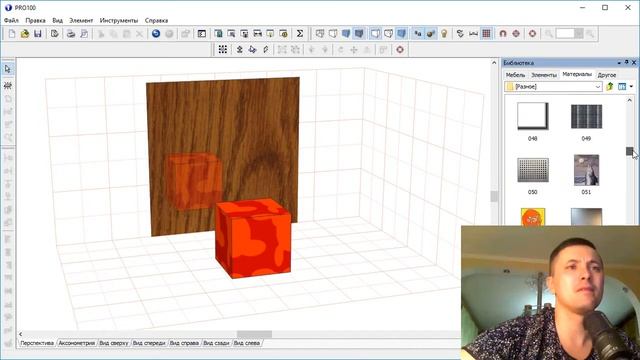
Task: Switch to Аксонометрия view tab
Action: (77, 343)
